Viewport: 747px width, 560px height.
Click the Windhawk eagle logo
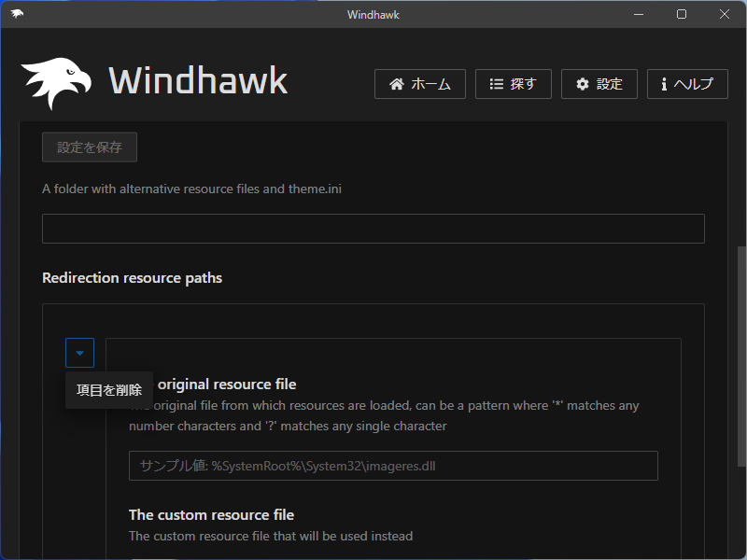56,83
